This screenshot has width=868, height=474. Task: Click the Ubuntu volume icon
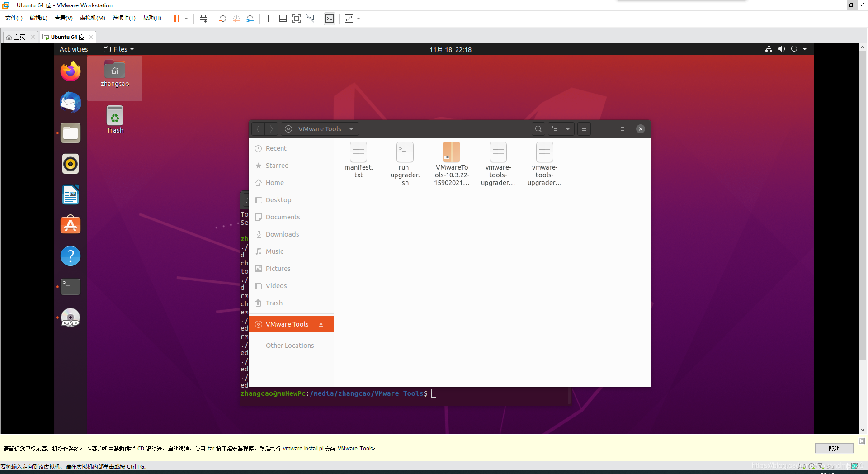(781, 49)
